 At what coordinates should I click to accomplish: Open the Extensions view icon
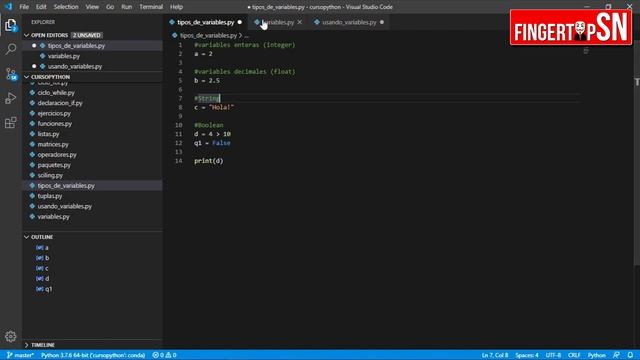point(11,122)
